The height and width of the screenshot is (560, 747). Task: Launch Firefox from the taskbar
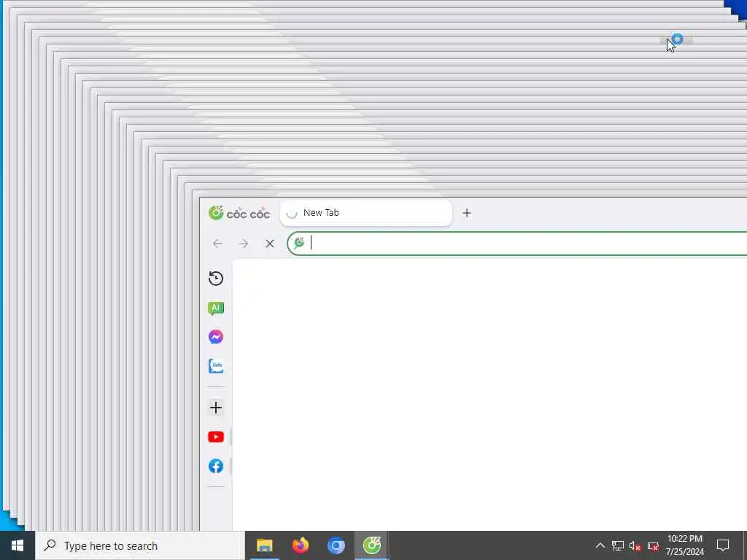coord(300,545)
